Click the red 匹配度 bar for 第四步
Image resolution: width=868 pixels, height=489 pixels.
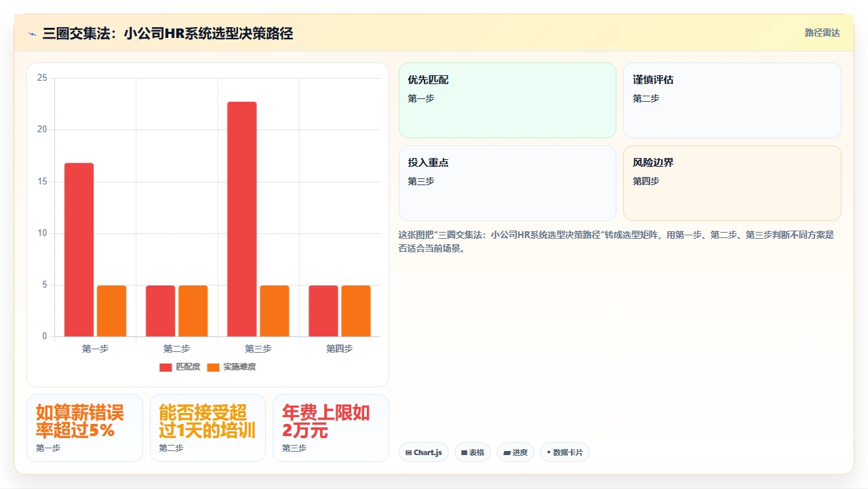pos(323,311)
